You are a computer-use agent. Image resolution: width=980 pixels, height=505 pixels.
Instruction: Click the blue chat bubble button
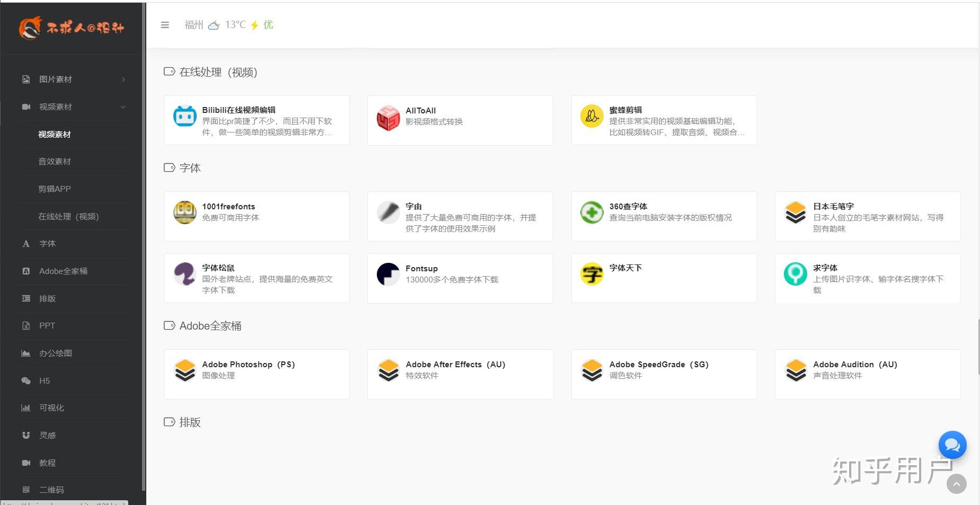point(952,445)
